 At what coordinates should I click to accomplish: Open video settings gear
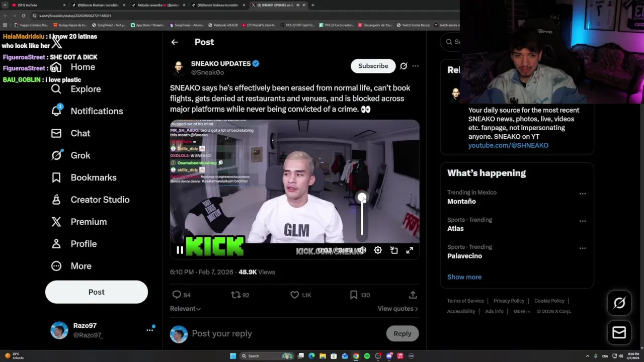[378, 250]
